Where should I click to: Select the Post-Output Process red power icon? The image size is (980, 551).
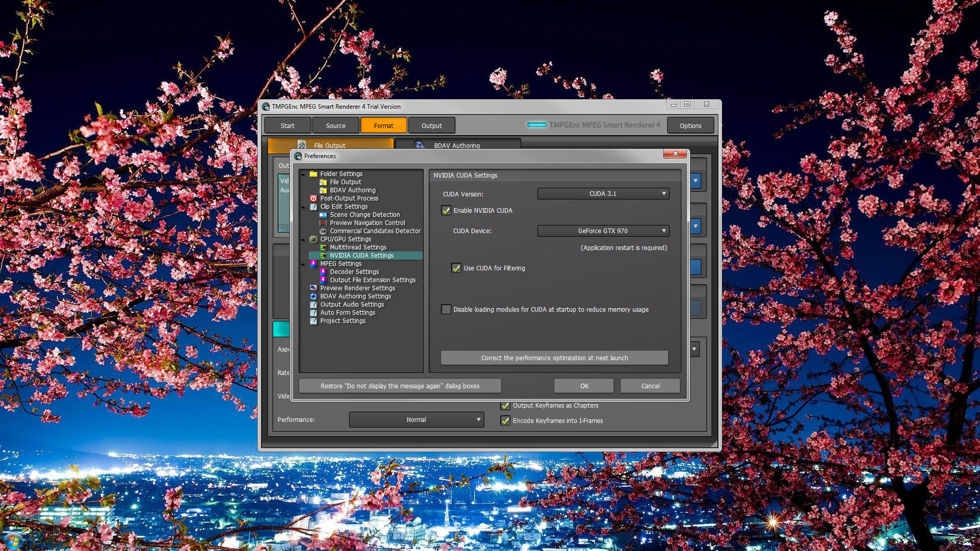point(313,198)
